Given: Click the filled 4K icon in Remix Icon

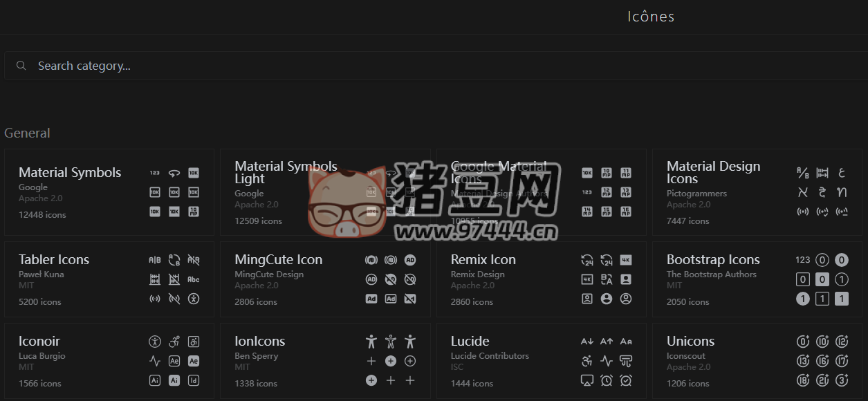Looking at the screenshot, I should point(626,260).
